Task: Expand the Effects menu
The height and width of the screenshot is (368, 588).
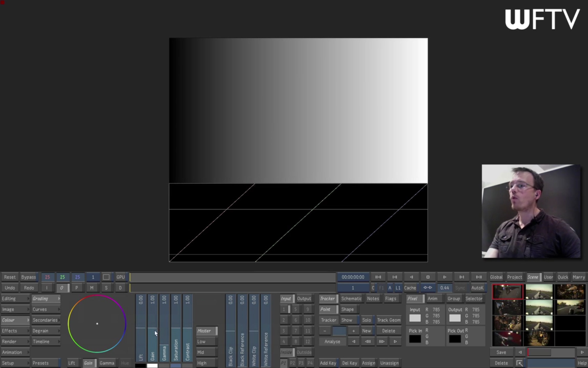Action: click(x=15, y=331)
